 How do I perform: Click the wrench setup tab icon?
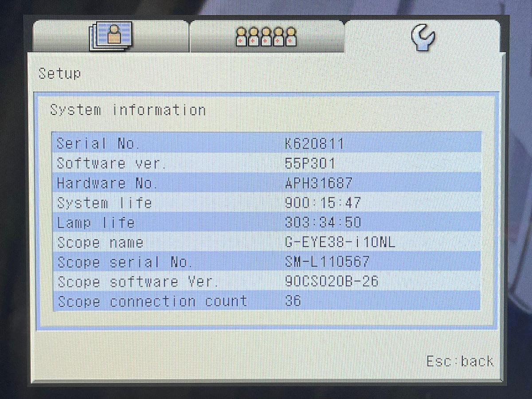(x=422, y=37)
